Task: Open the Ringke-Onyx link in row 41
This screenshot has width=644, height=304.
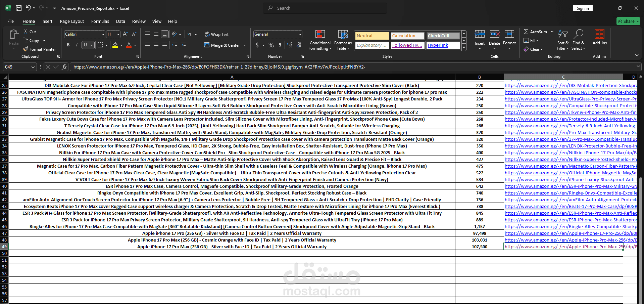Action: [x=571, y=193]
